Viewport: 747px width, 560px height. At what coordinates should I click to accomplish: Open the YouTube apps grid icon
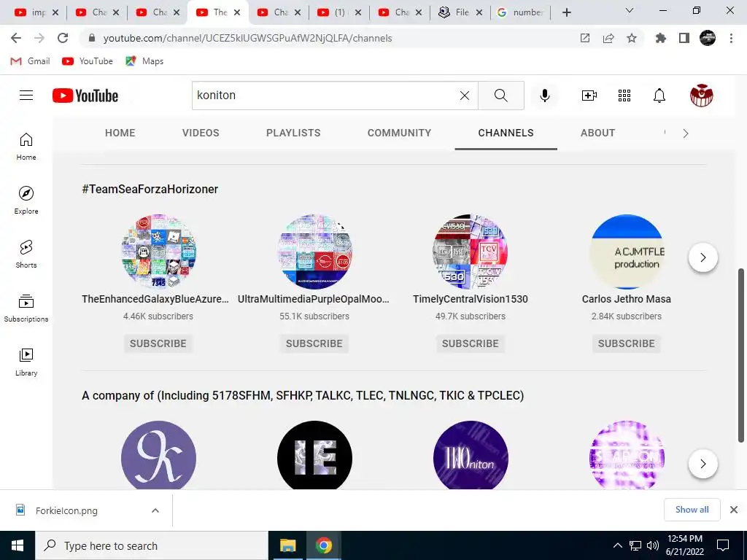pos(624,96)
